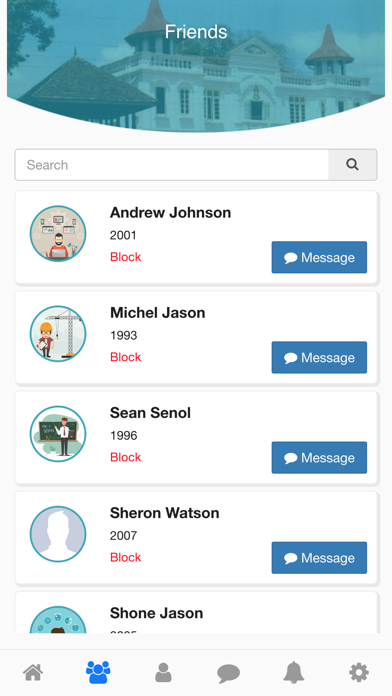This screenshot has height=696, width=392.
Task: Open the Profile person icon
Action: click(x=163, y=673)
